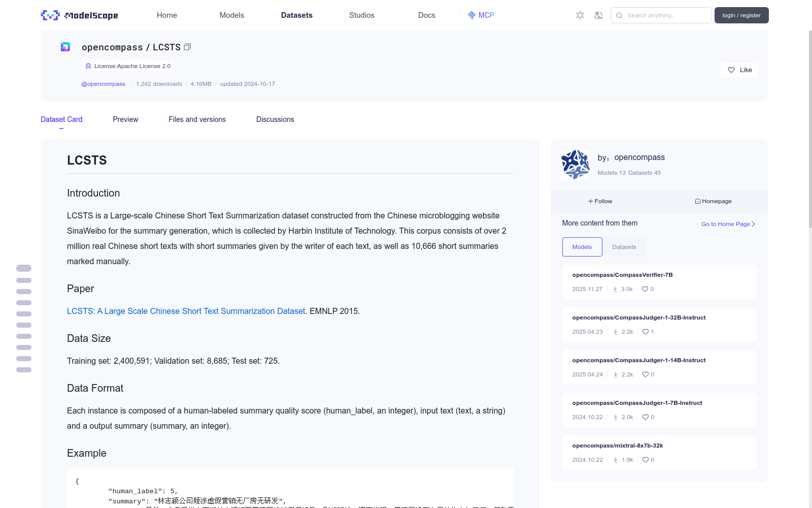This screenshot has height=508, width=812.
Task: Click download icon on CompassJudger-1-7B-Instruct card
Action: [x=616, y=417]
